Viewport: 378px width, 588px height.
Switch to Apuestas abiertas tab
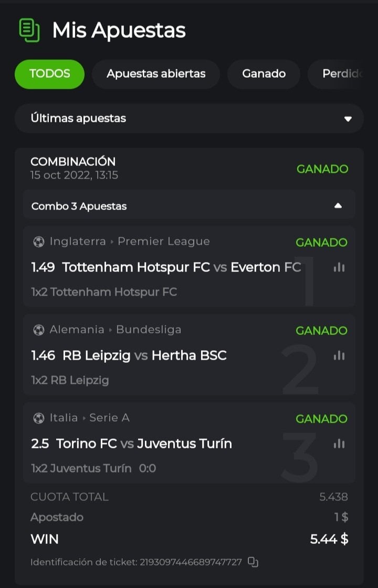tap(156, 74)
